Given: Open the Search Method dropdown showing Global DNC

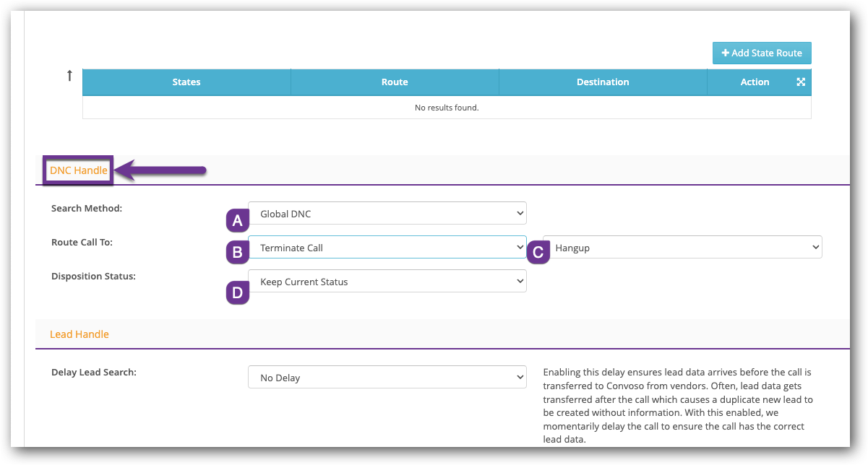Looking at the screenshot, I should click(x=387, y=214).
